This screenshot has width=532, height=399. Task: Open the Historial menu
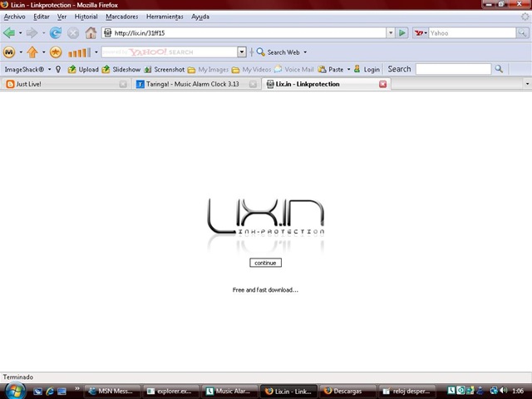[86, 17]
